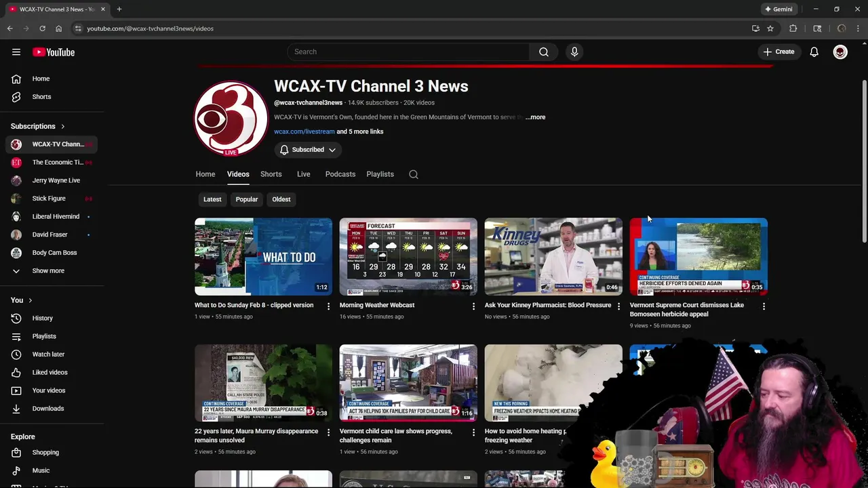Open menu for Lake Bomoseen herbicide video
The height and width of the screenshot is (488, 868).
pyautogui.click(x=764, y=306)
